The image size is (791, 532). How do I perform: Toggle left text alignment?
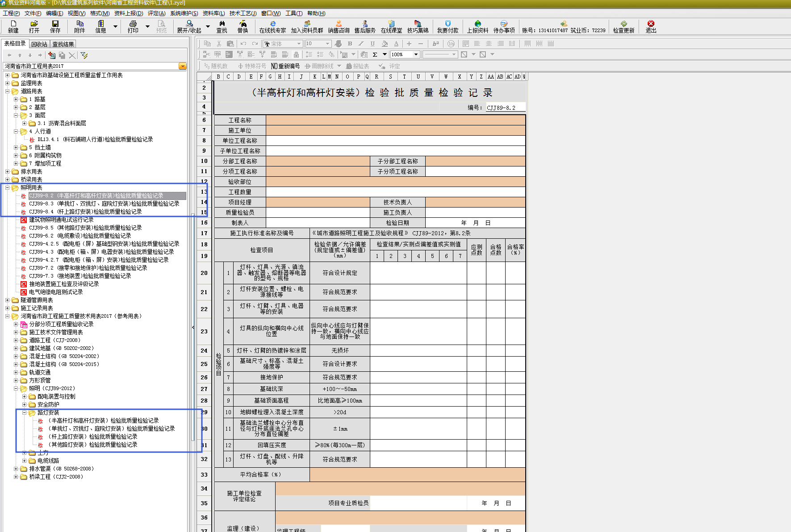(x=477, y=44)
